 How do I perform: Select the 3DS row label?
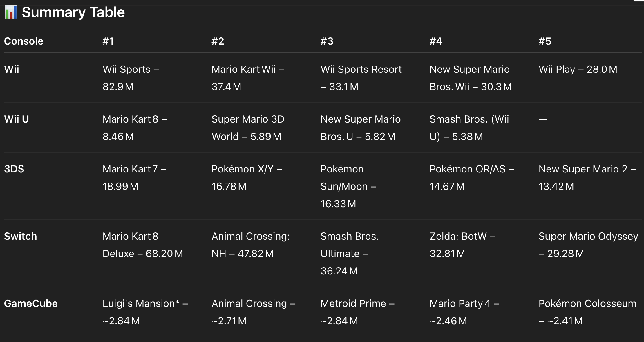(14, 169)
